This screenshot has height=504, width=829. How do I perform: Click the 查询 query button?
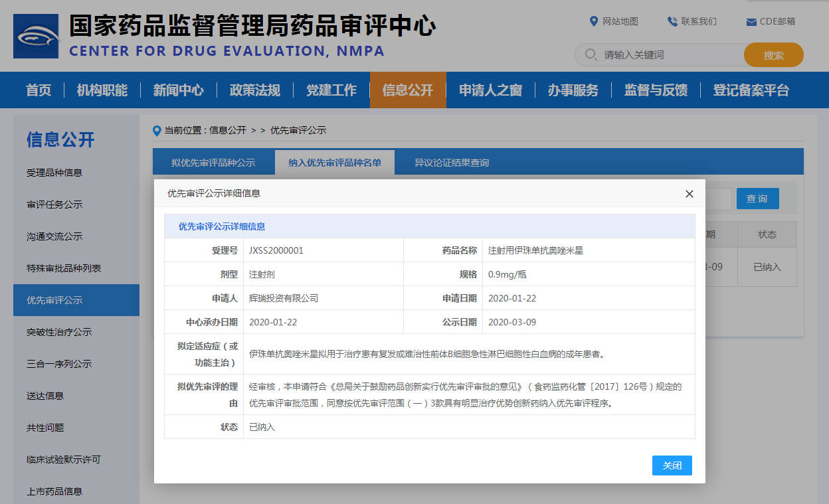coord(757,199)
